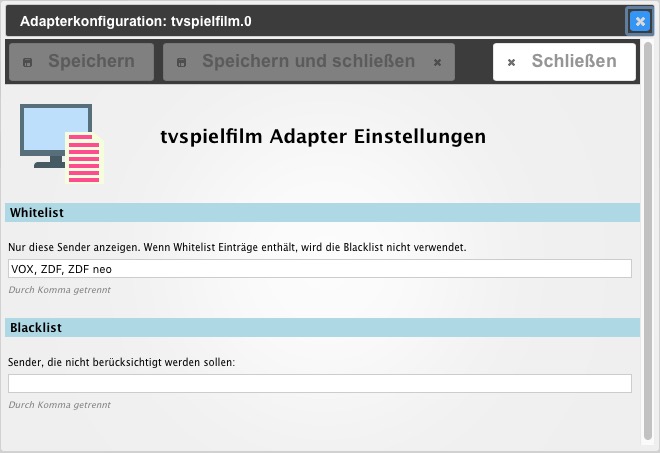
Task: Click the tvspielfilm adapter monitor logo
Action: point(62,144)
